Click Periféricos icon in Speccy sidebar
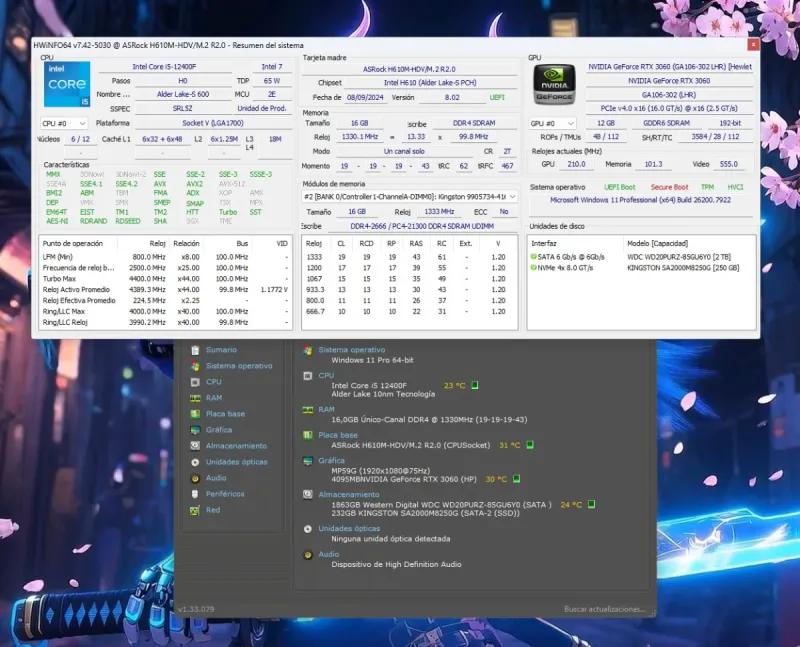 (x=195, y=494)
